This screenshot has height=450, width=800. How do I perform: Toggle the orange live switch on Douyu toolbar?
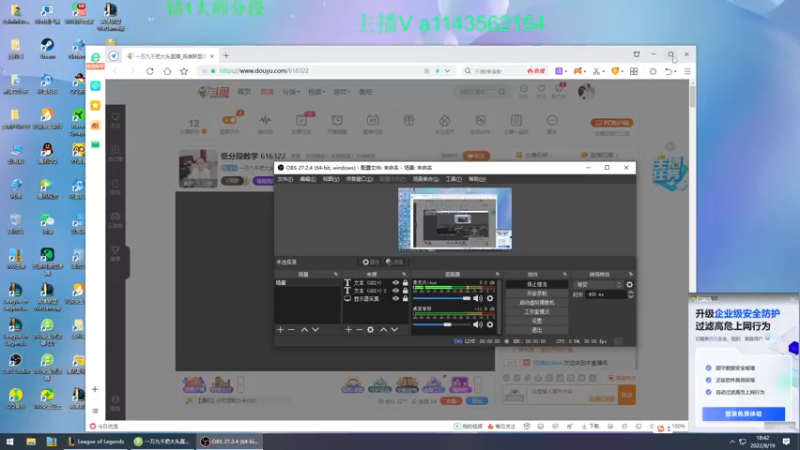230,120
